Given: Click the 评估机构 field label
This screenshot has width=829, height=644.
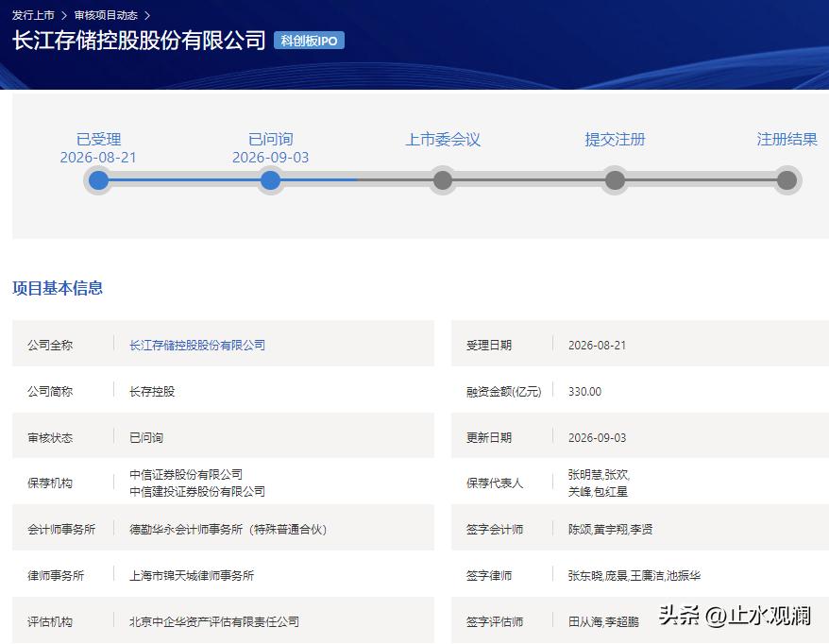Looking at the screenshot, I should tap(50, 621).
